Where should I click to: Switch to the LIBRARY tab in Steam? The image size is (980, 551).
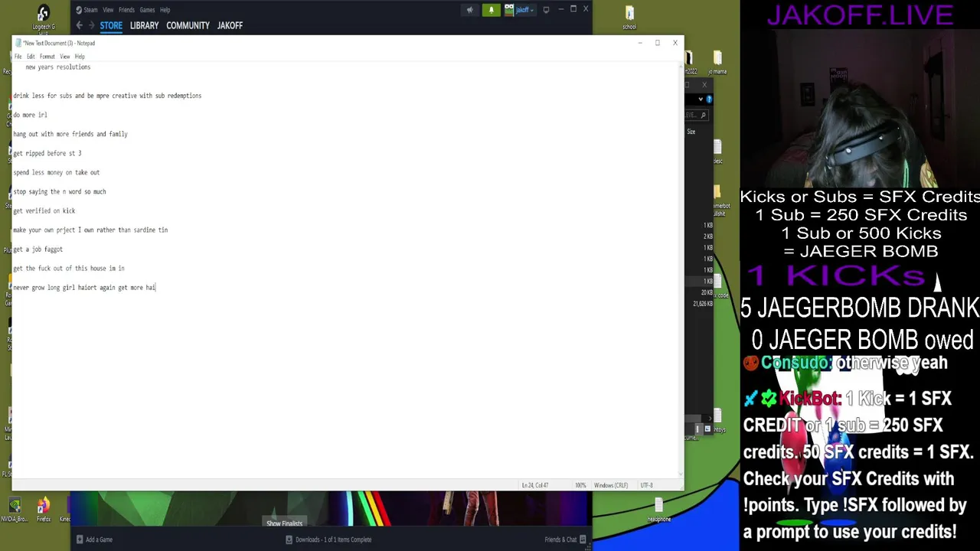coord(144,25)
